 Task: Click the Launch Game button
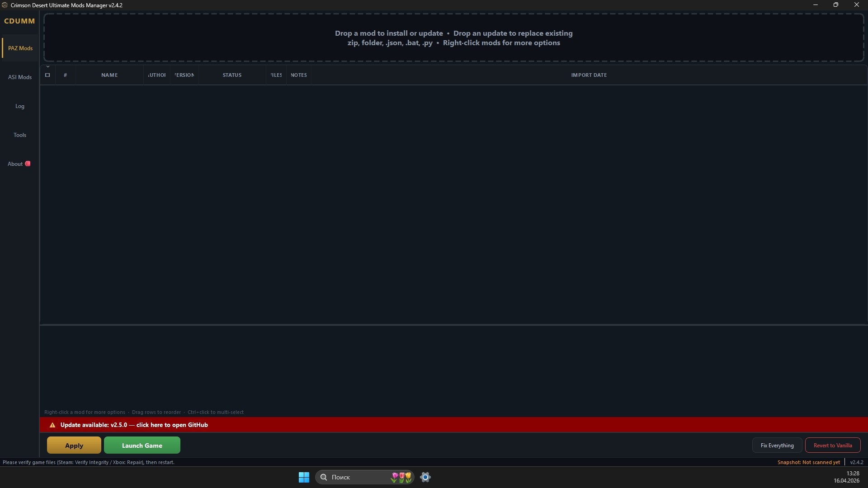point(142,446)
